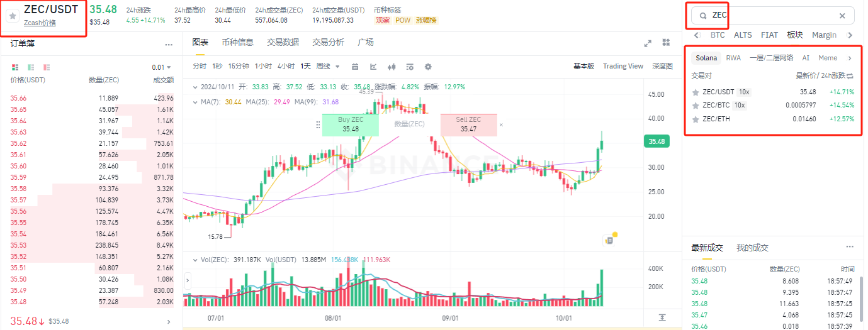Select the 板块 market tab
Viewport: 868px width, 330px height.
click(795, 35)
